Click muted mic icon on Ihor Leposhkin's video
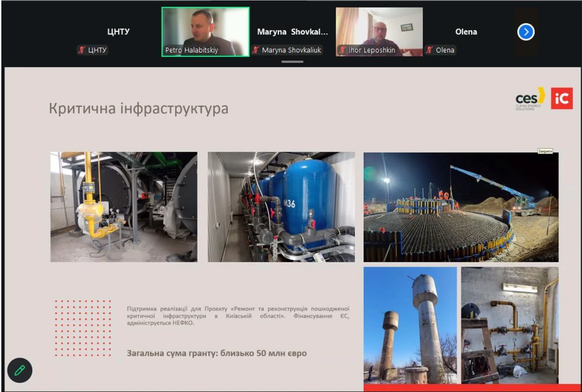582x392 pixels. click(343, 50)
